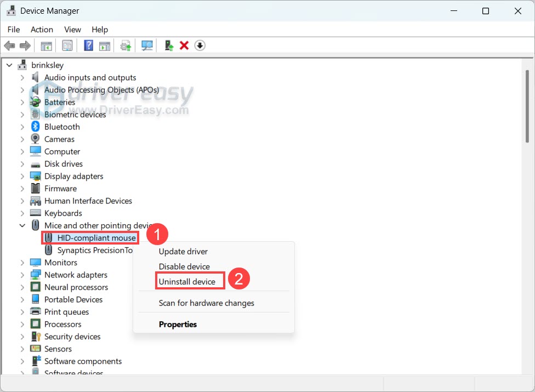Click the brinksley computer name
535x392 pixels.
point(48,65)
